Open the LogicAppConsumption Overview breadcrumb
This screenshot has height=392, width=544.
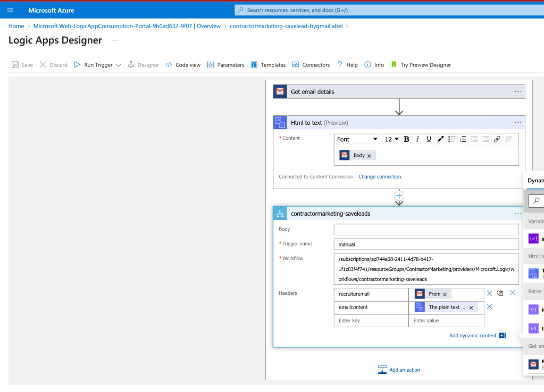tap(127, 26)
